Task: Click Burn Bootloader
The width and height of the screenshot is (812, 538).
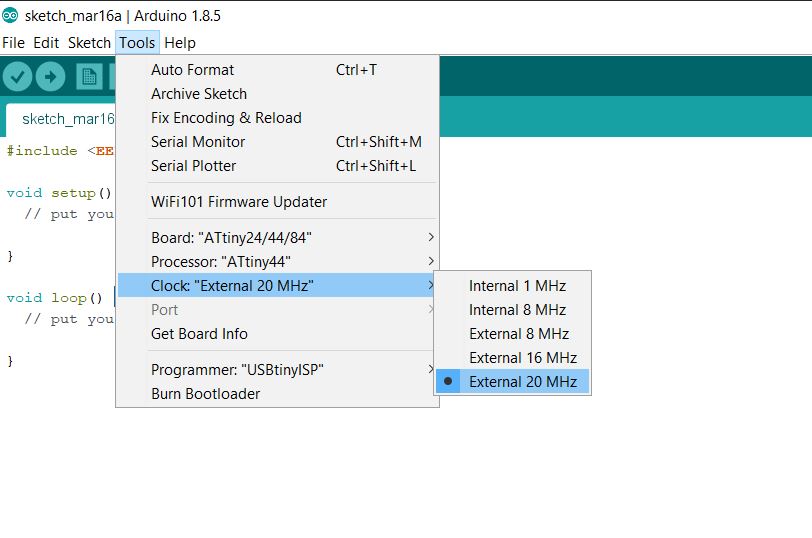Action: [x=205, y=394]
